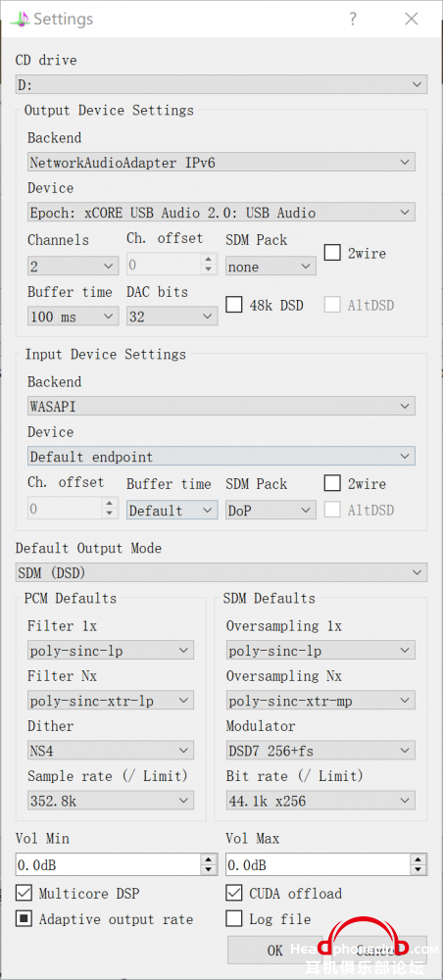Open Default Output Mode SDM (DSD) dropdown

[x=221, y=572]
